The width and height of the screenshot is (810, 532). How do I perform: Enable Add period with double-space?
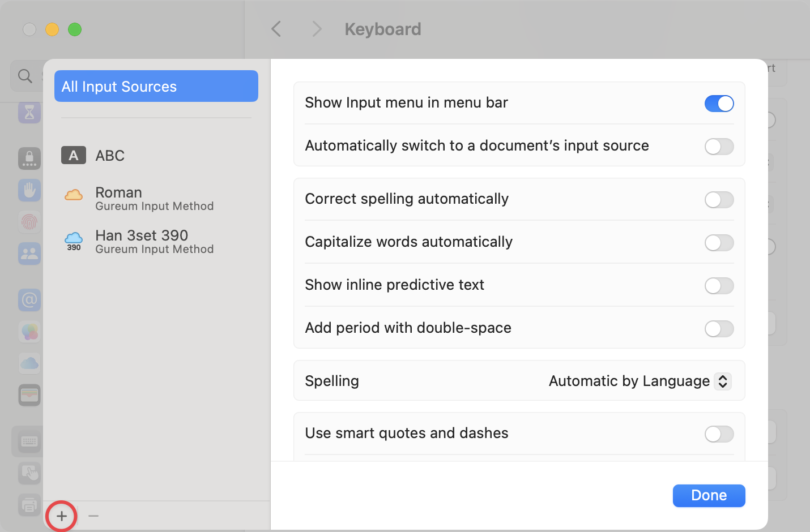click(x=719, y=329)
